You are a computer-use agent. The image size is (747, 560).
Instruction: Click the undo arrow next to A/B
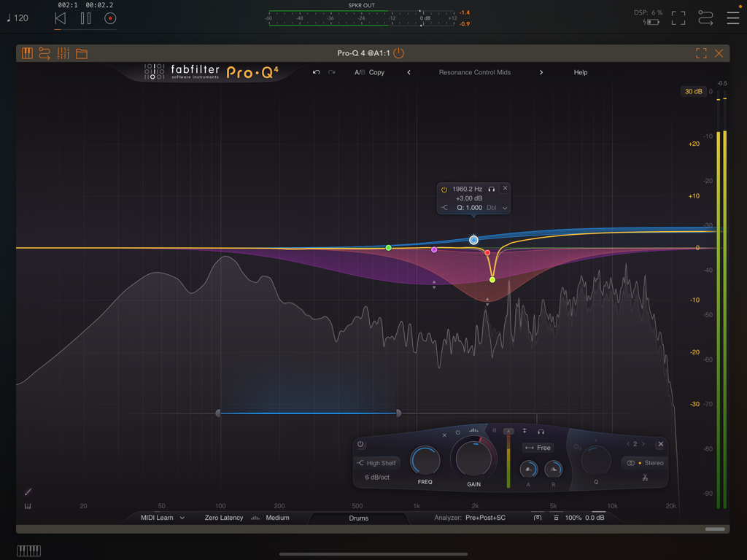[x=315, y=72]
